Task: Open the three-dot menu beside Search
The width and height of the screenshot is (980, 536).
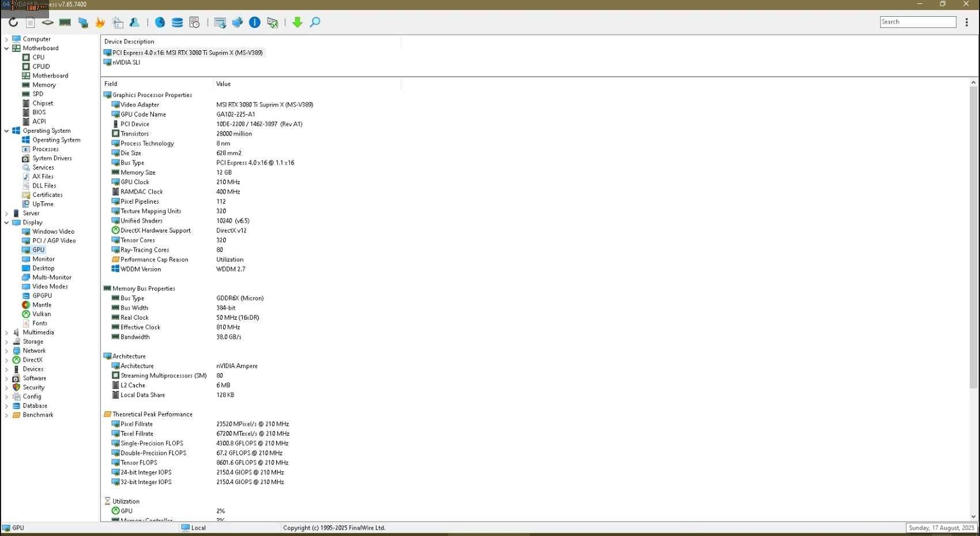Action: (967, 22)
